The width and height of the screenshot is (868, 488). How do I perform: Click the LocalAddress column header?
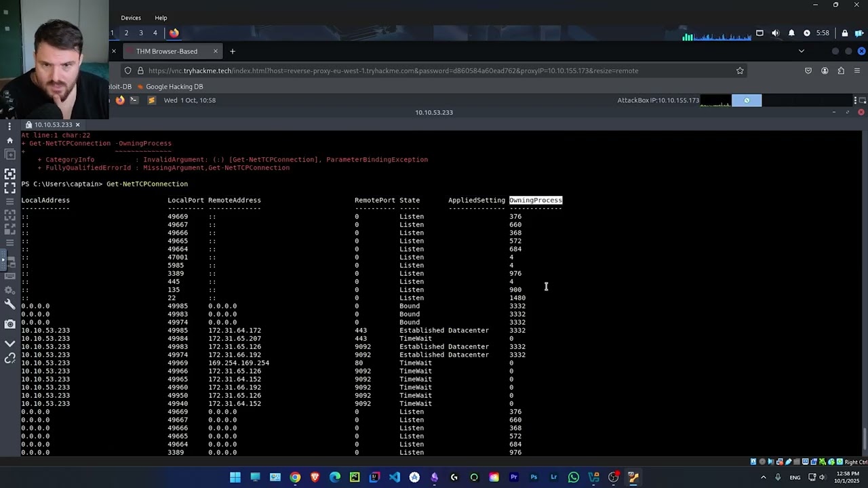(x=45, y=200)
